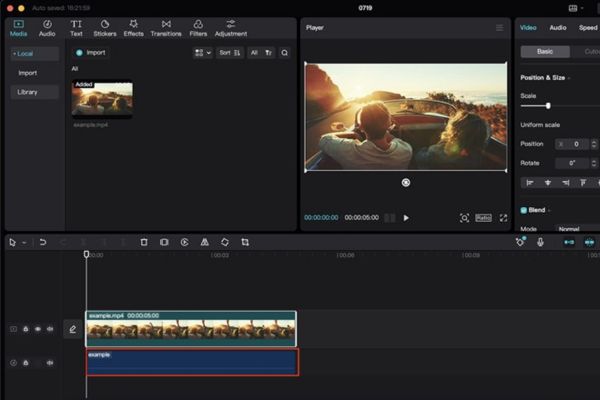
Task: Click the Basic sub-tab button
Action: [545, 51]
